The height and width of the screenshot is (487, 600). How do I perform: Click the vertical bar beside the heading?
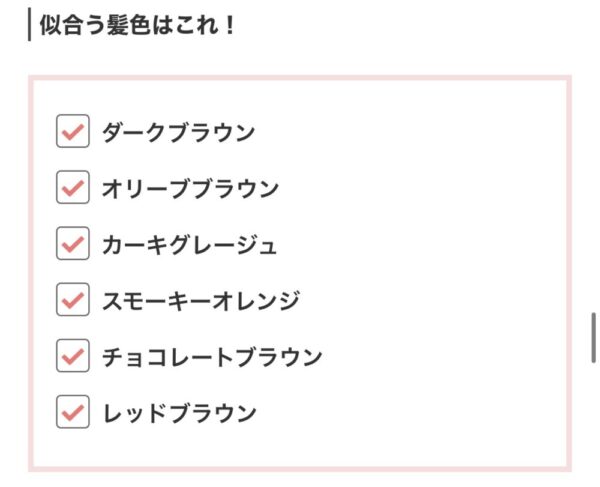click(x=29, y=25)
